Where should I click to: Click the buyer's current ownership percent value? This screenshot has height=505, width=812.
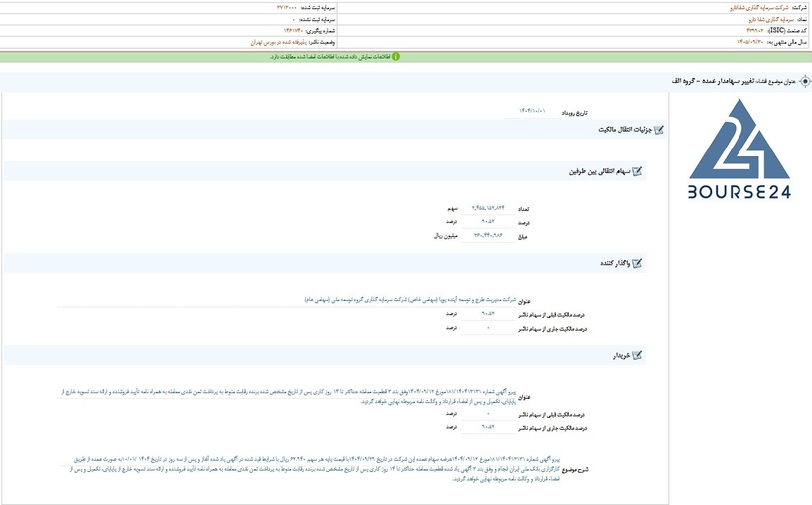click(488, 428)
